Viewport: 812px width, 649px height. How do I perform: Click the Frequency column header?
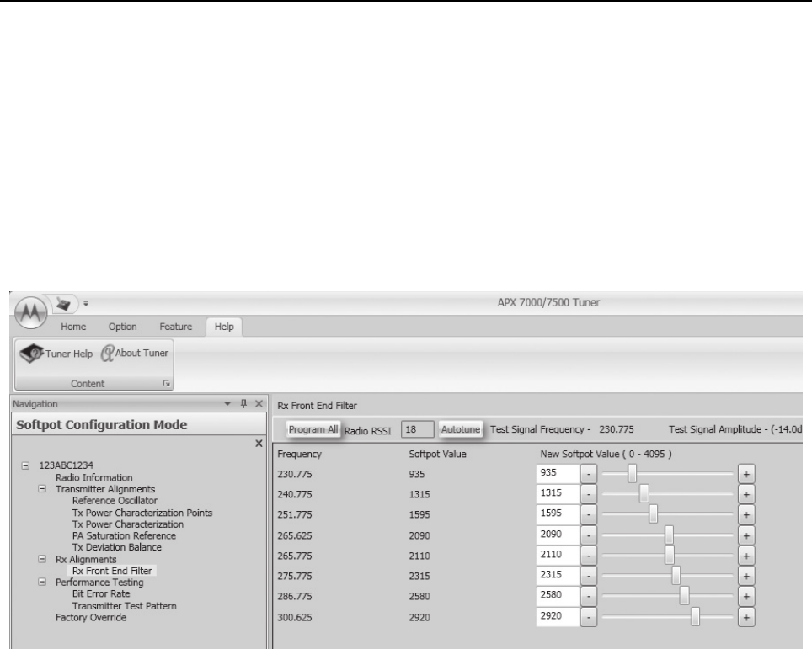[299, 454]
